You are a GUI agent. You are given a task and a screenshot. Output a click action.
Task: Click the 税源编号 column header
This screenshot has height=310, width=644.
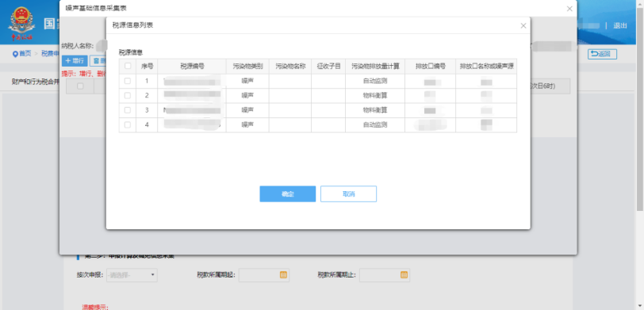[192, 66]
